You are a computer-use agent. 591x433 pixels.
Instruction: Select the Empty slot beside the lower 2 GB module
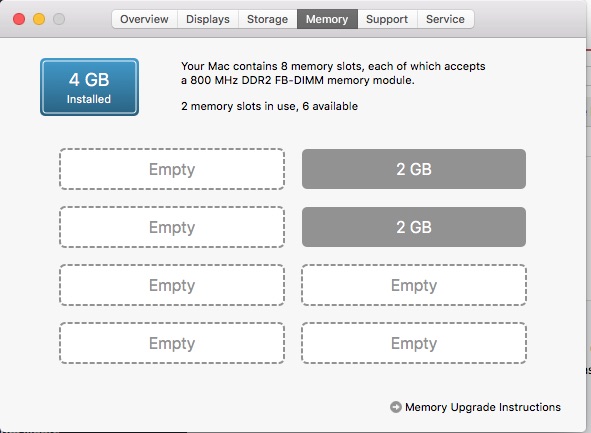(172, 227)
